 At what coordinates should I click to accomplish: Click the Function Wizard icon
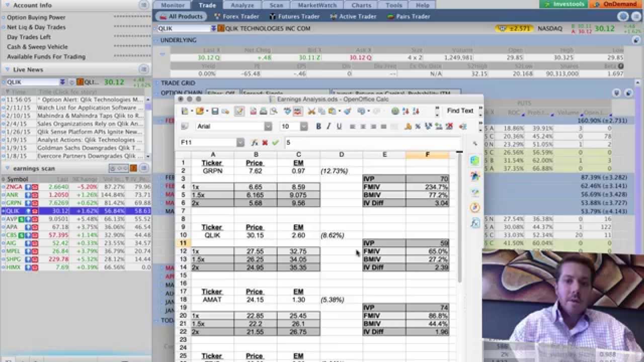tap(255, 143)
